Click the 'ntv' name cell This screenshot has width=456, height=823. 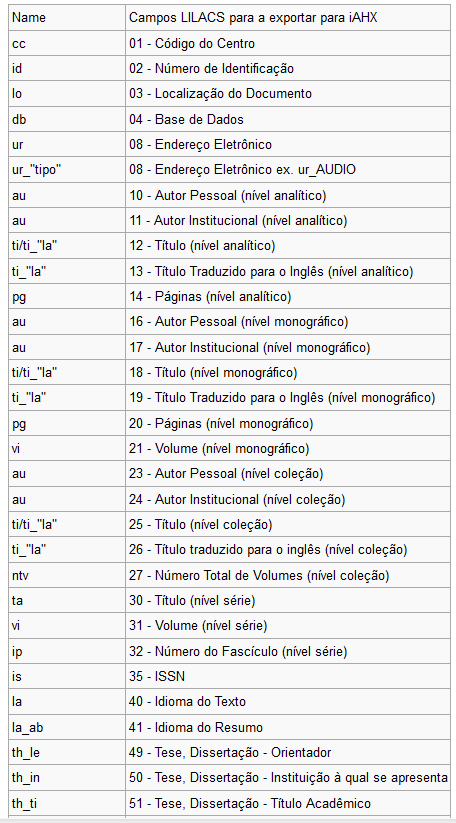tap(67, 576)
